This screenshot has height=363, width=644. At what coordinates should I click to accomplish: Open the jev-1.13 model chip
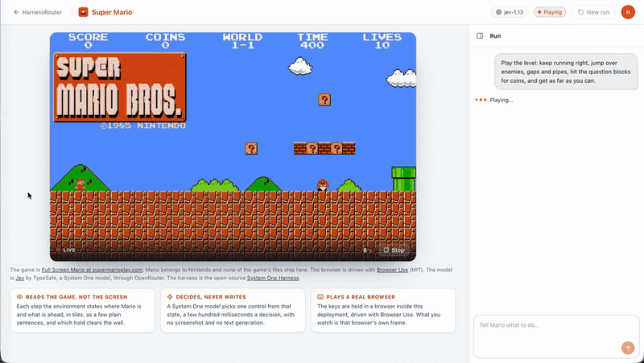coord(510,12)
